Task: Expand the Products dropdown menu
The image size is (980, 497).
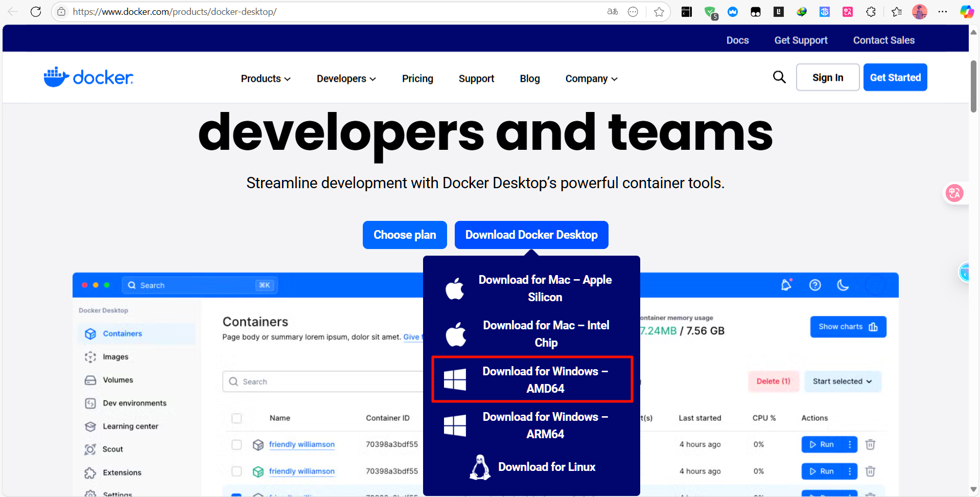Action: tap(266, 79)
